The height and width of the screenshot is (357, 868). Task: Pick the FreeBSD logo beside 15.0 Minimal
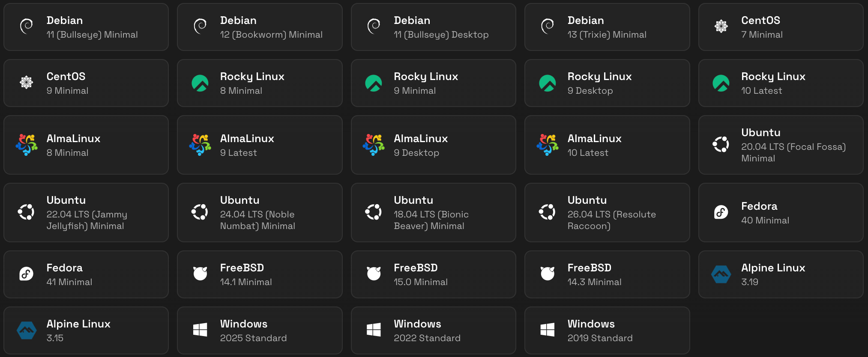click(x=374, y=274)
